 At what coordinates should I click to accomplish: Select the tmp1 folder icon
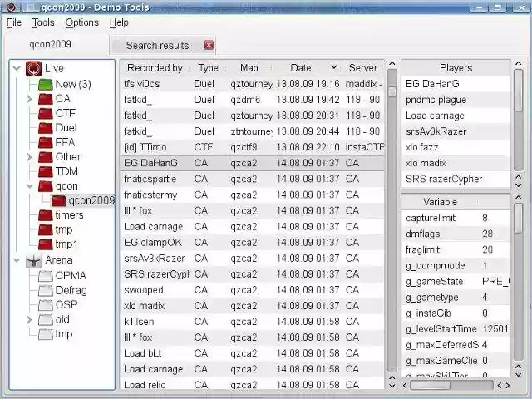coord(46,244)
